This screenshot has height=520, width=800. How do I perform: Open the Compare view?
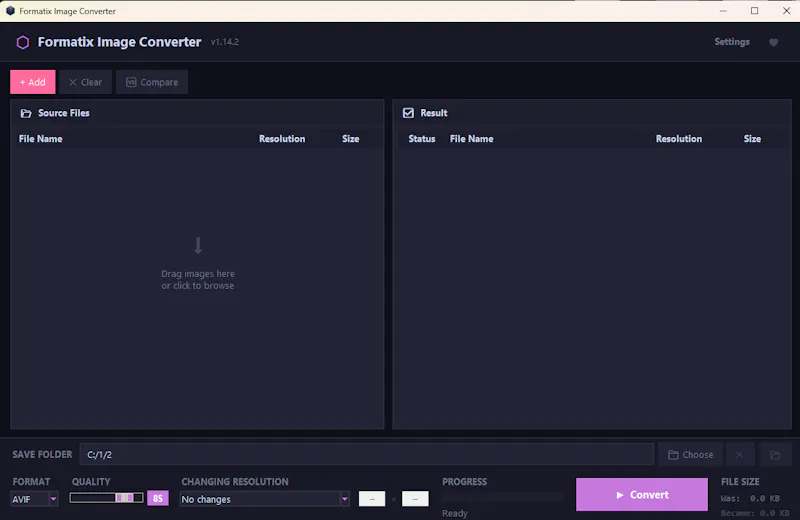(x=152, y=82)
